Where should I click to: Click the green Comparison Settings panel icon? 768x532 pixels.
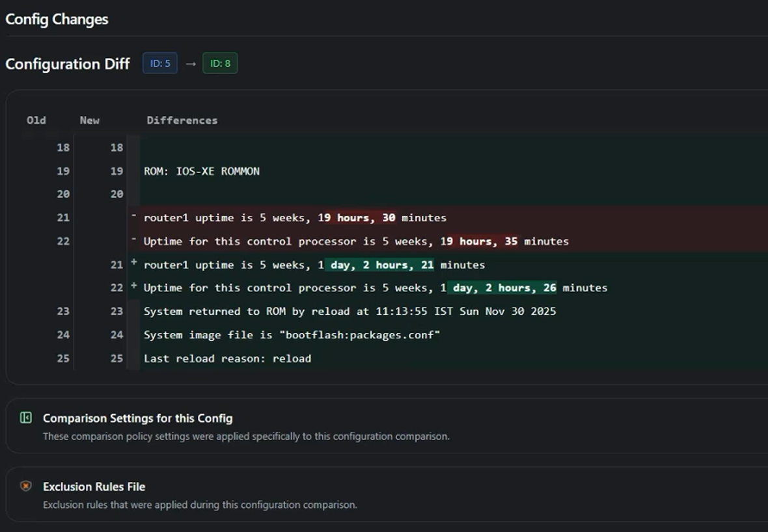pyautogui.click(x=25, y=418)
